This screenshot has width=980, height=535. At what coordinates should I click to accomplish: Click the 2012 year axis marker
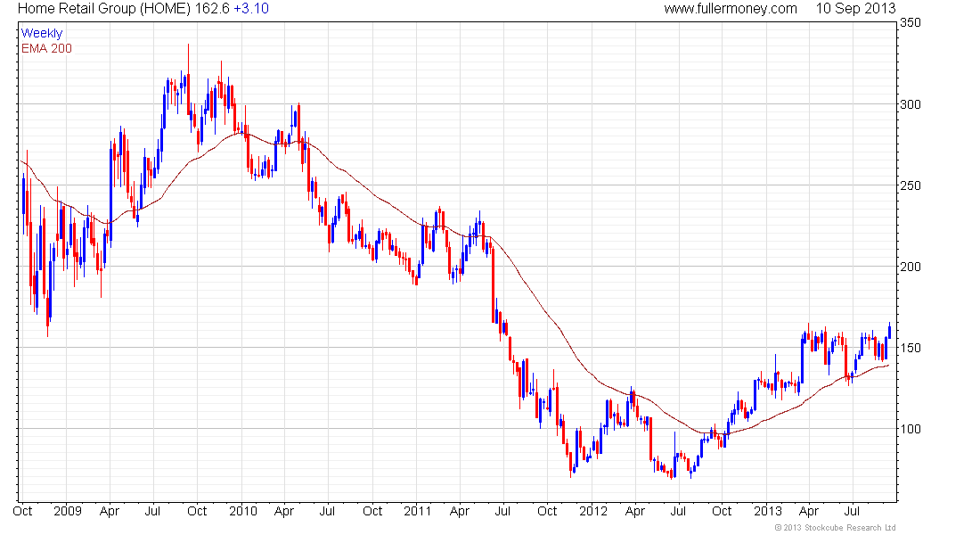pyautogui.click(x=593, y=511)
